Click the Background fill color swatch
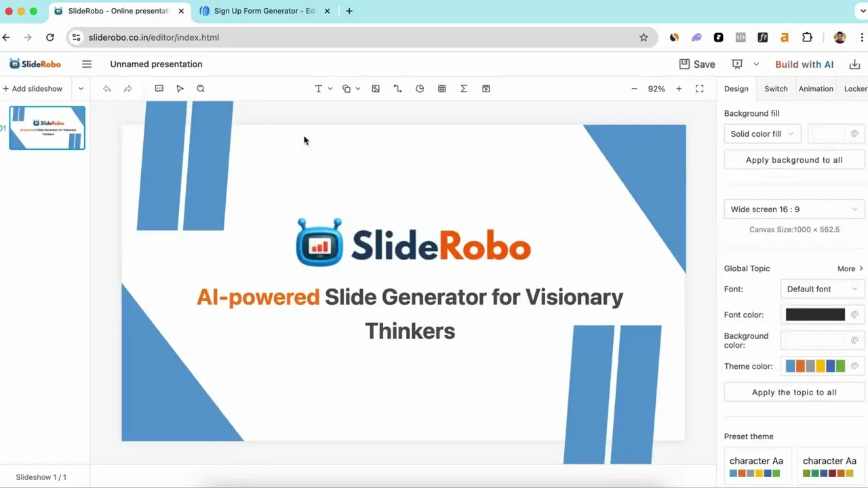Screen dimensions: 868x488 tap(836, 134)
